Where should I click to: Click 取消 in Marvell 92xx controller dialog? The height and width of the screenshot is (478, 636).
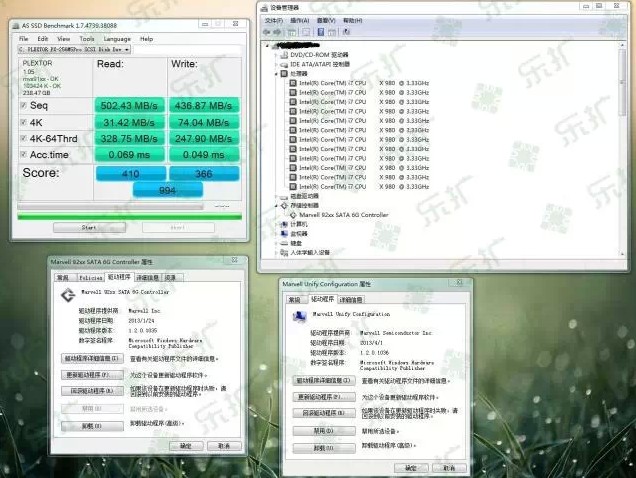tap(224, 446)
